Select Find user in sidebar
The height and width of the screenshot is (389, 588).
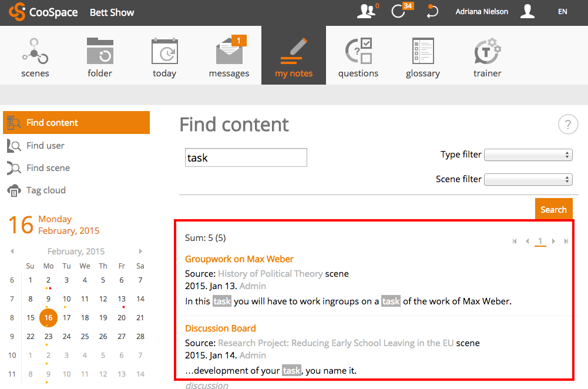point(45,146)
